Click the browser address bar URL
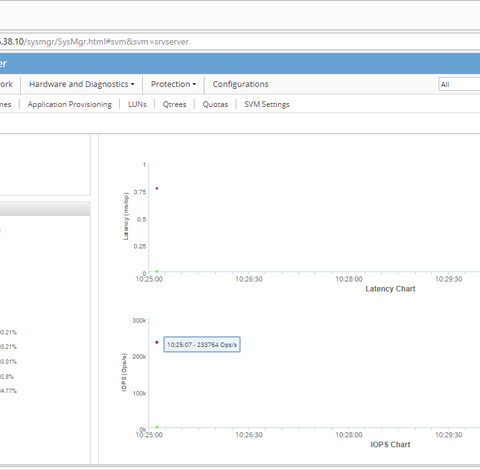The image size is (480, 470). (x=94, y=42)
